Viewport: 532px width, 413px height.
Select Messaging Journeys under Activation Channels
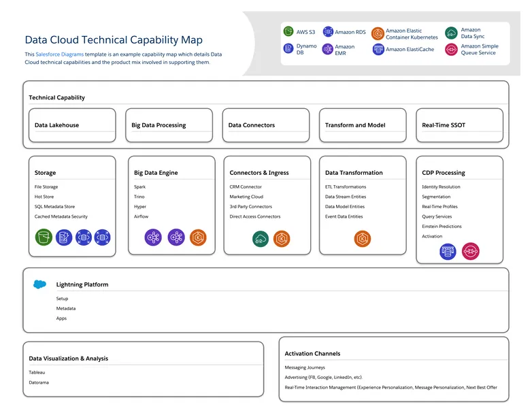[x=305, y=367]
